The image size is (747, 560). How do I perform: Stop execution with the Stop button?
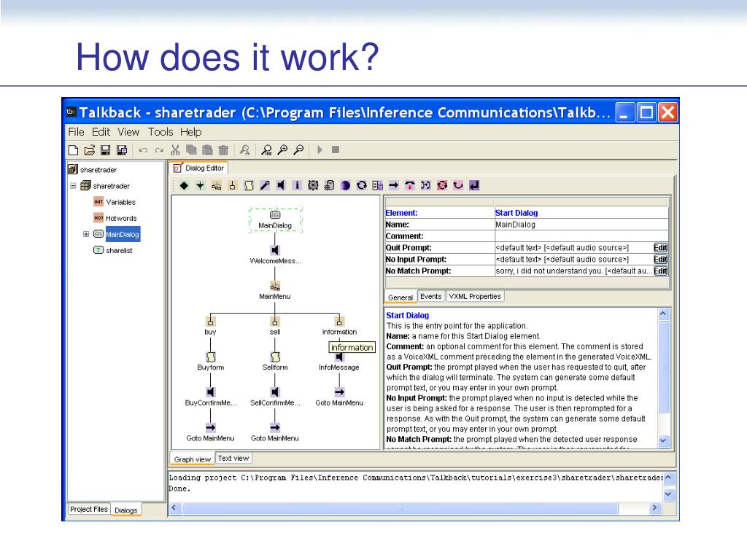point(336,150)
